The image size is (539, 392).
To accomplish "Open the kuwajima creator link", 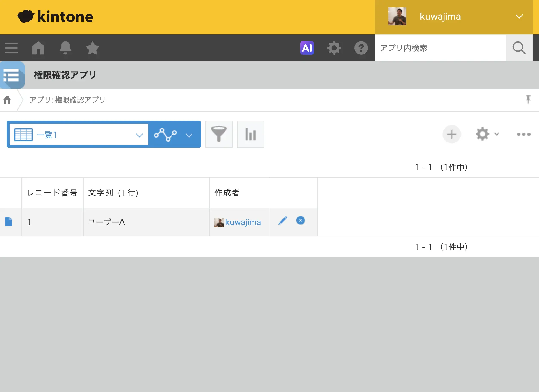I will pyautogui.click(x=243, y=222).
